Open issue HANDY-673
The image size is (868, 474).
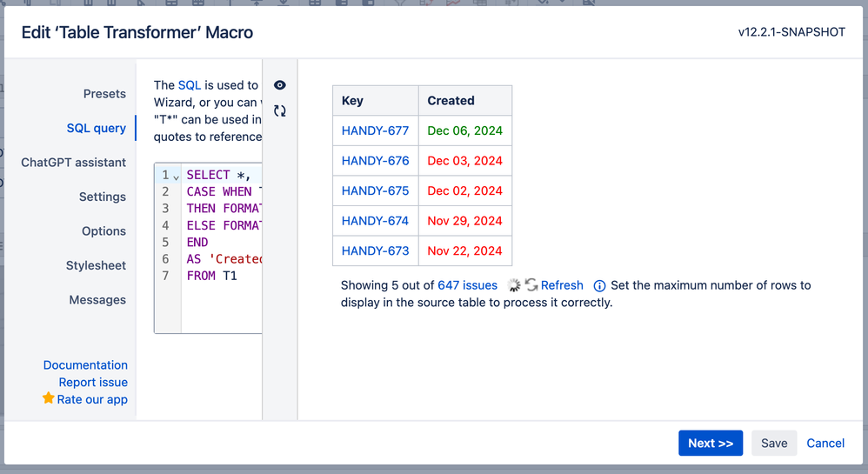(x=375, y=250)
